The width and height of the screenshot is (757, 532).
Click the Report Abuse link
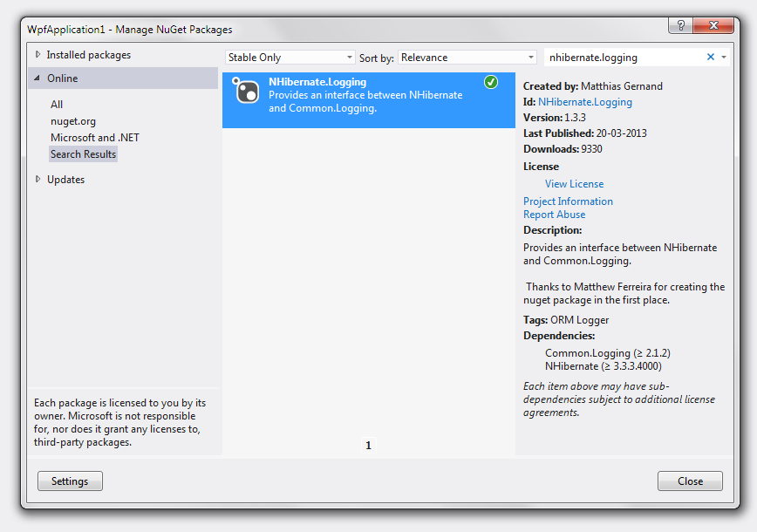click(x=555, y=215)
